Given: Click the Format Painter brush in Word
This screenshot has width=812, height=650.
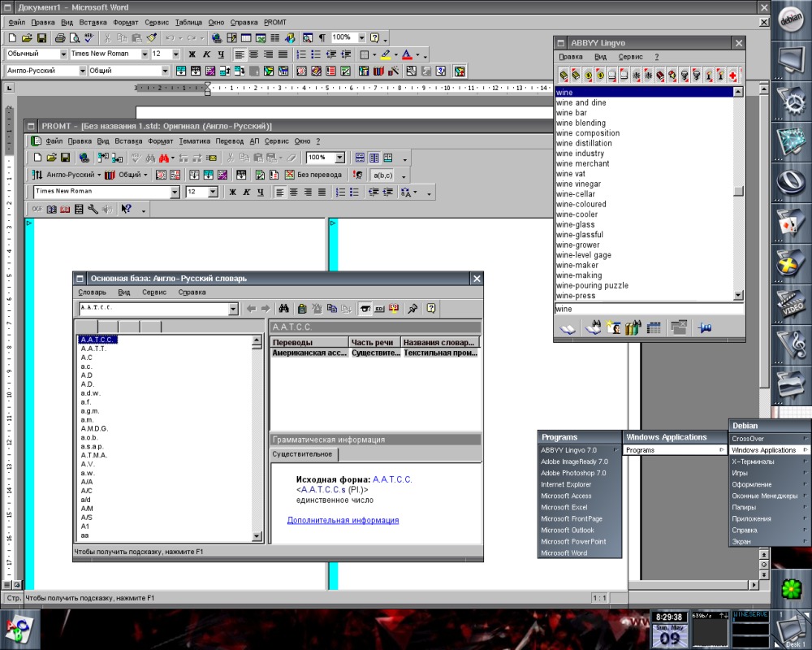Looking at the screenshot, I should pyautogui.click(x=152, y=38).
